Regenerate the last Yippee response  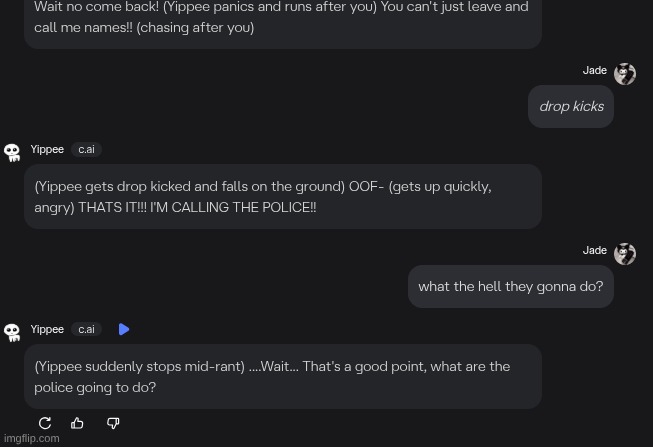coord(45,423)
